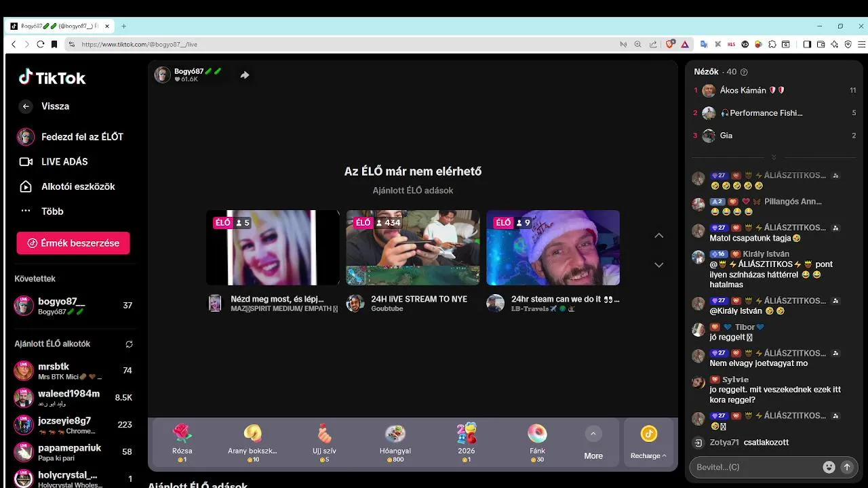Click chat user Sylvie
868x488 pixels.
tap(735, 380)
